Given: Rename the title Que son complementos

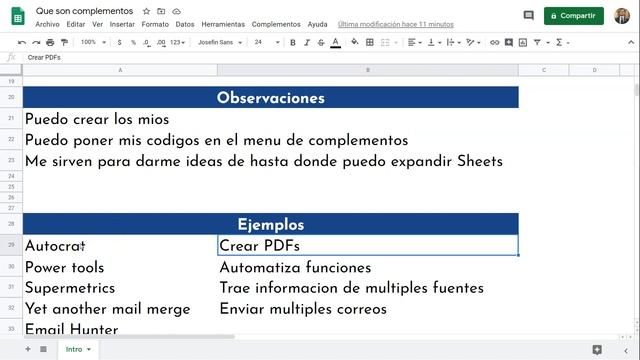Looking at the screenshot, I should pyautogui.click(x=84, y=11).
